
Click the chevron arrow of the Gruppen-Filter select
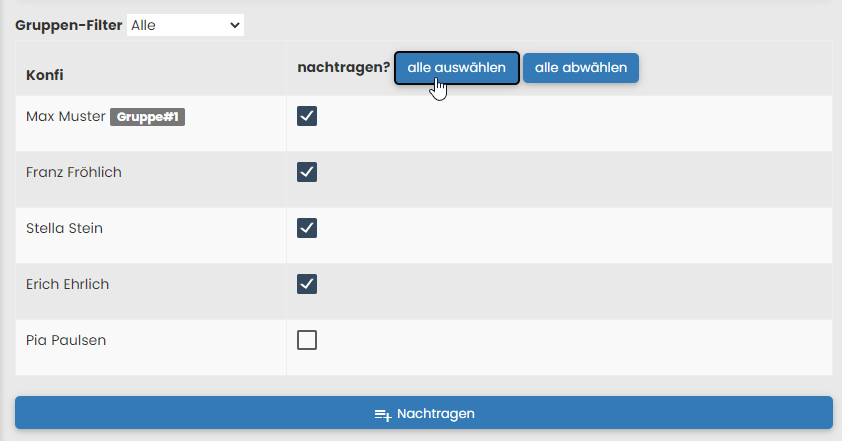235,25
